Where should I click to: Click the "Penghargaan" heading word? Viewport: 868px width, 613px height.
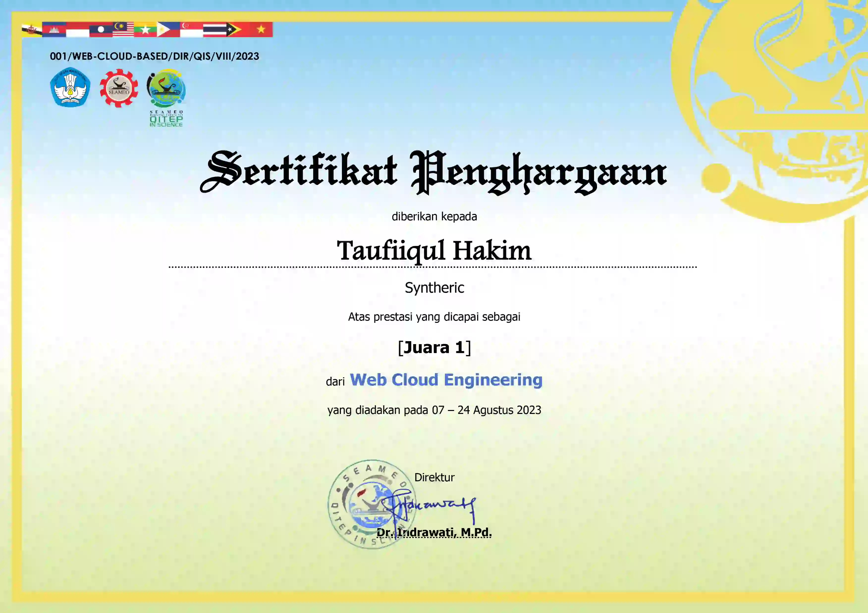539,173
